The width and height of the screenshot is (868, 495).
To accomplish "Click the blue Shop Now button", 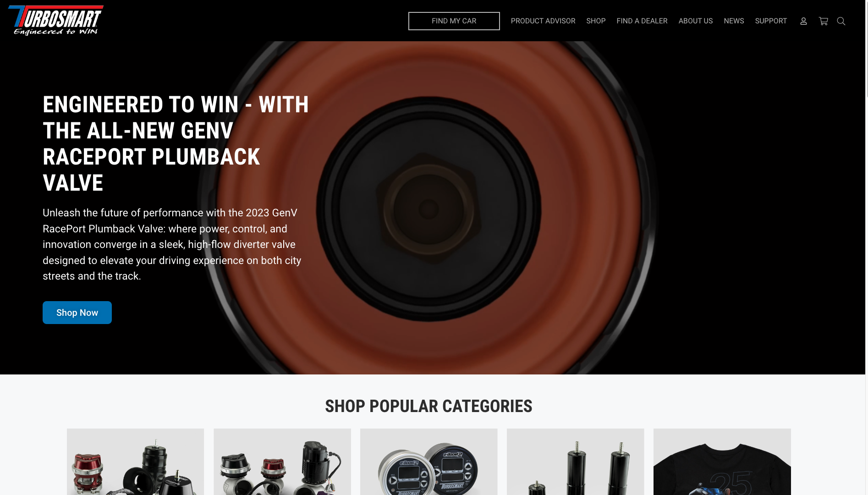I will [x=77, y=313].
